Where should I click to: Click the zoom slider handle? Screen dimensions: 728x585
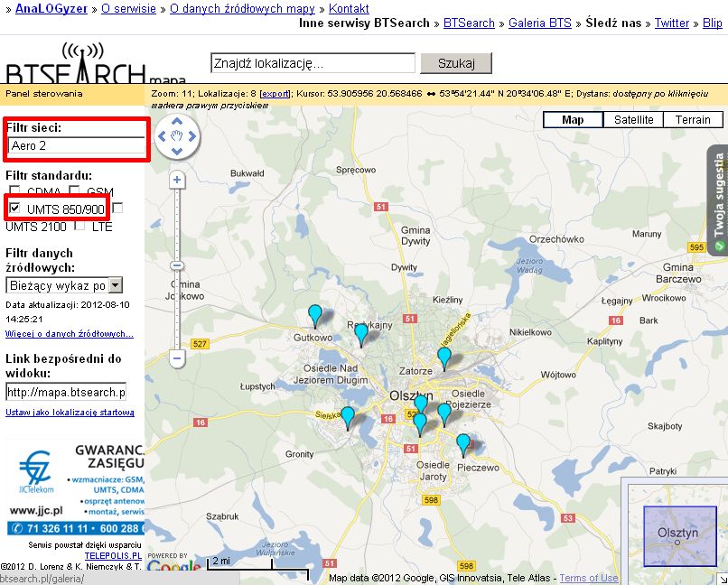[x=177, y=265]
